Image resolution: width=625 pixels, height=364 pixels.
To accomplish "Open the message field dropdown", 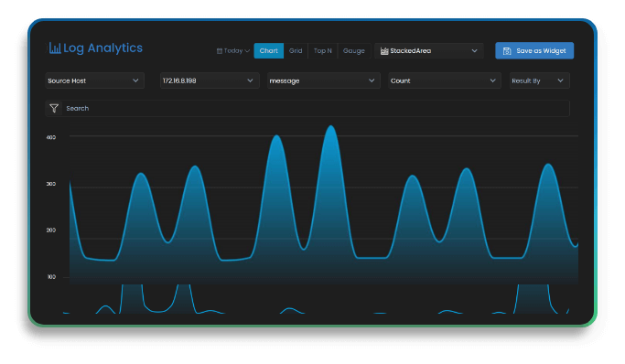I will 324,80.
